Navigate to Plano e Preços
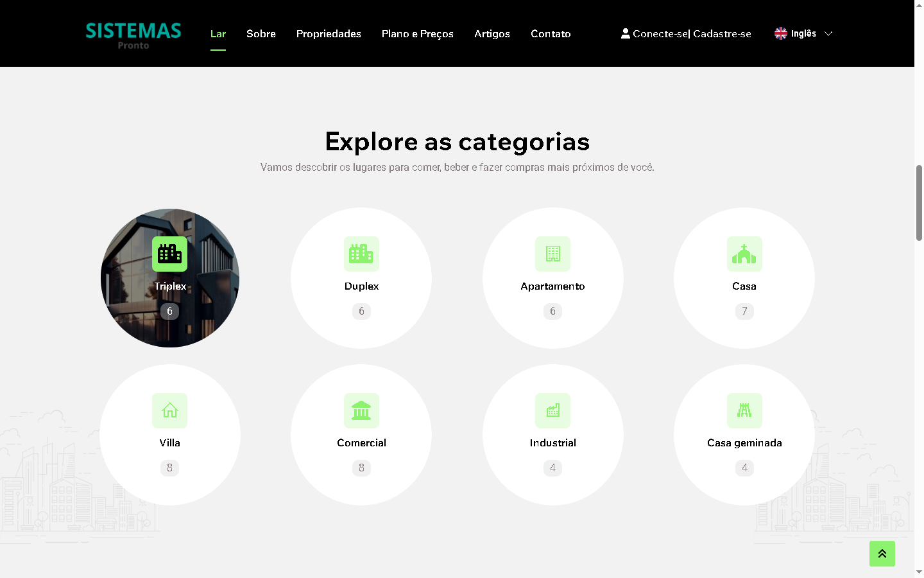Screen dimensions: 924x578 coord(417,33)
